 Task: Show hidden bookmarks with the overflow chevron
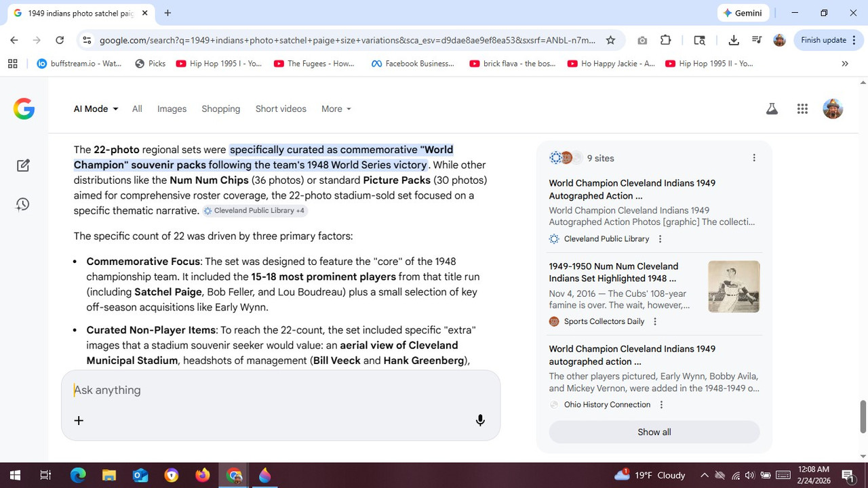point(845,64)
